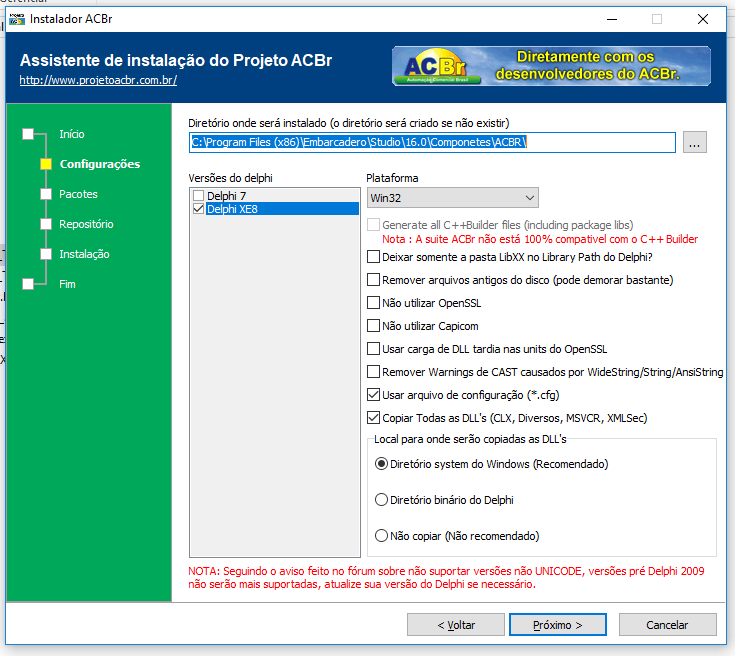Select Diretório system do Windows radio

point(382,464)
